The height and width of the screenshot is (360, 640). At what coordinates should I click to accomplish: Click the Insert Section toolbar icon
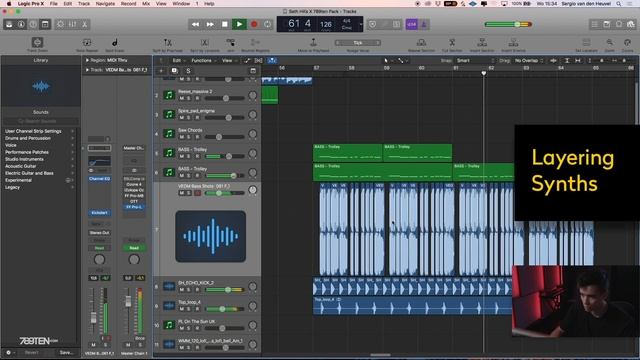click(482, 42)
